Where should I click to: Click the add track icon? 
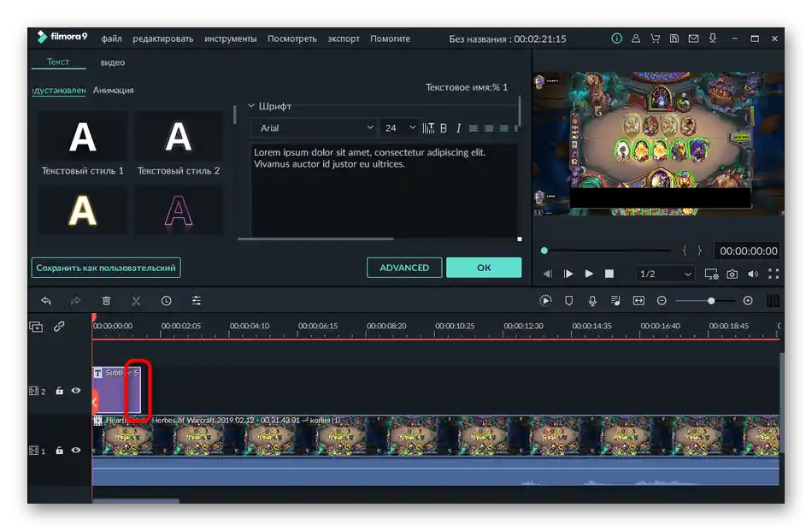coord(36,327)
